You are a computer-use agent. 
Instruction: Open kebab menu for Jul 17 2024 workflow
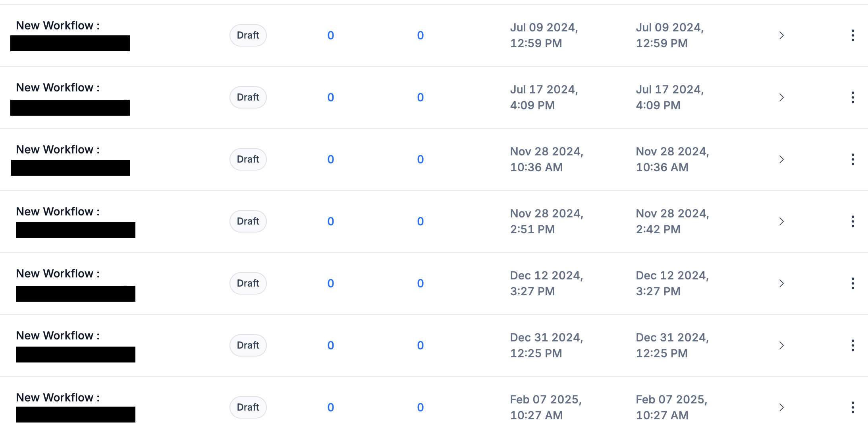coord(853,97)
